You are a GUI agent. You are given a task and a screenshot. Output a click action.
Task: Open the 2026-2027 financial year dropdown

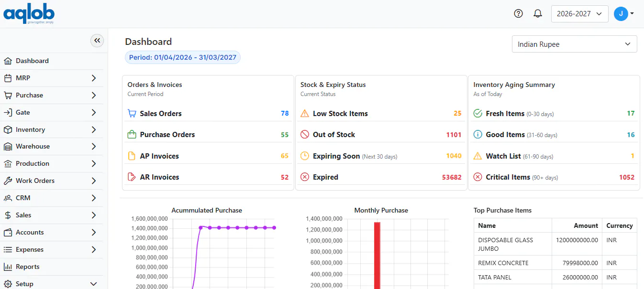tap(579, 14)
